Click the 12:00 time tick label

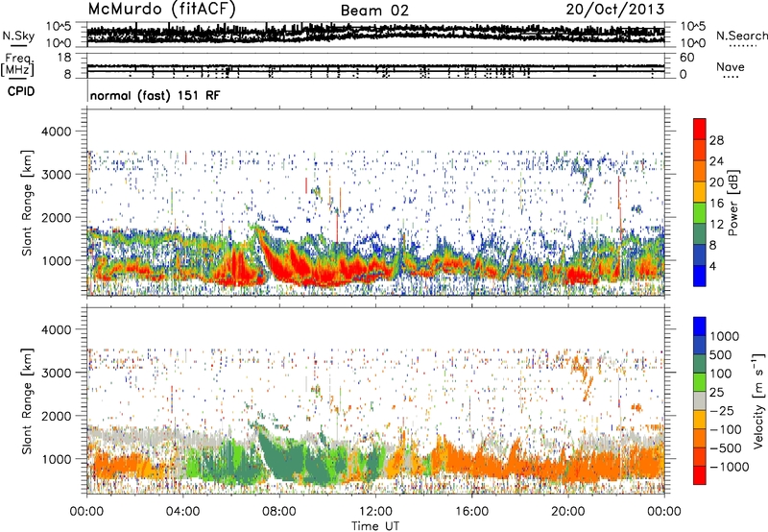(x=375, y=512)
